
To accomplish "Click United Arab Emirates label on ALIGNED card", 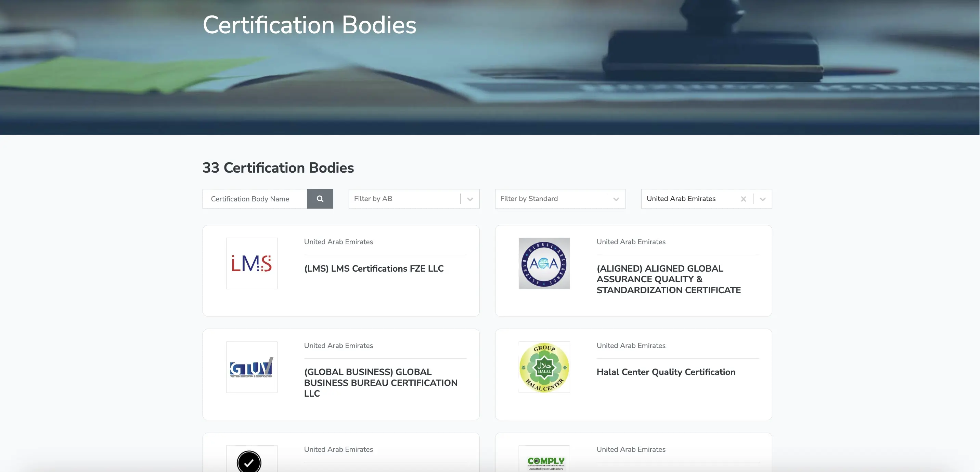I will [631, 242].
